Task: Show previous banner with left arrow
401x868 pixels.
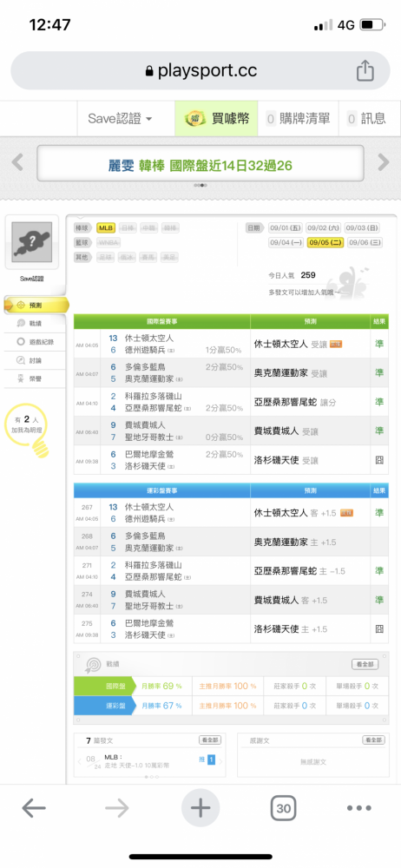Action: (x=17, y=162)
